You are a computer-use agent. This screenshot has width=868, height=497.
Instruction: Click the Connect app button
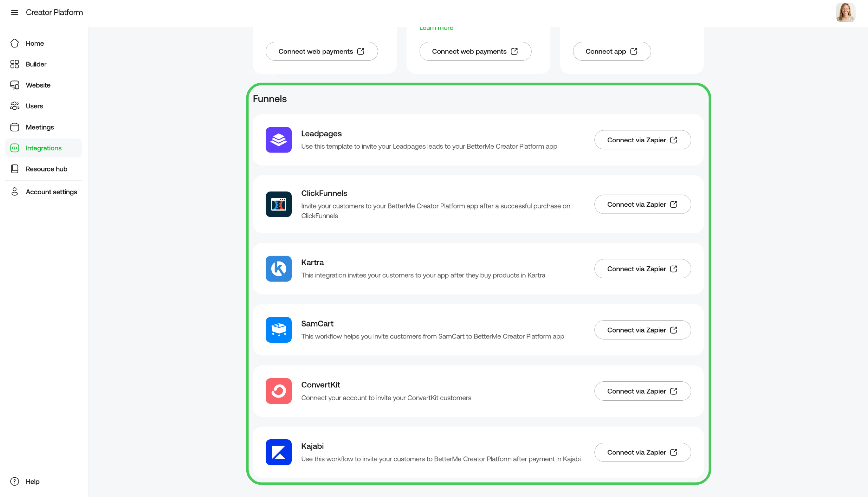click(x=612, y=52)
